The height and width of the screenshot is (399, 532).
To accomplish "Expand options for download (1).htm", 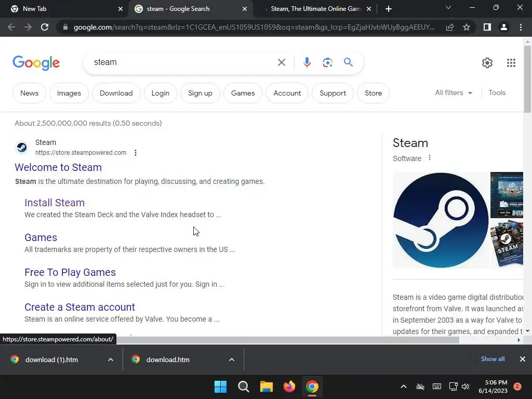I will tap(111, 360).
